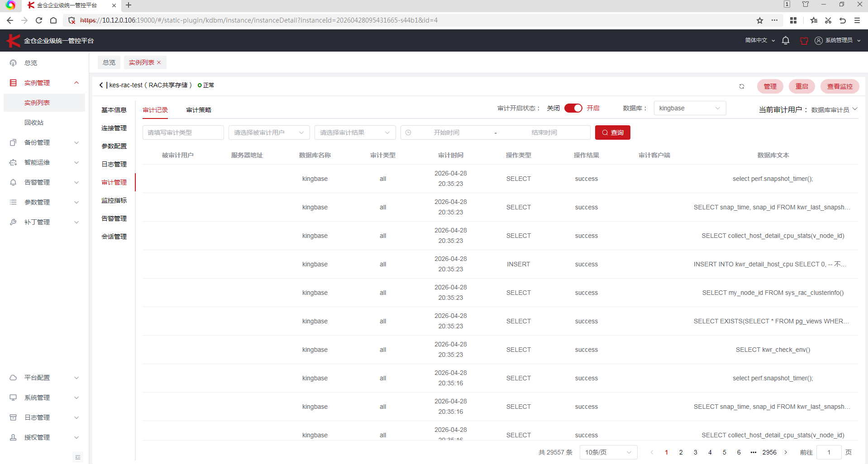
Task: Open the 参数配置 section
Action: tap(114, 146)
